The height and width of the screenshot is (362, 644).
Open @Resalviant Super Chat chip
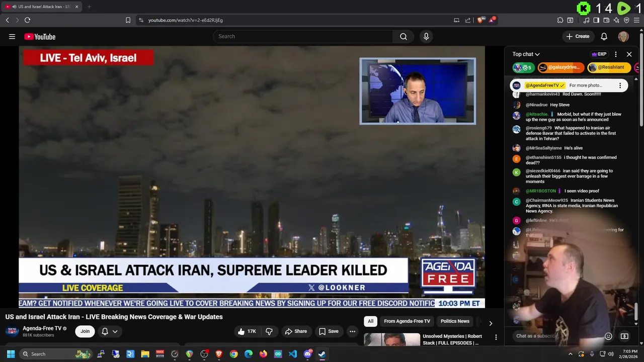(x=609, y=67)
